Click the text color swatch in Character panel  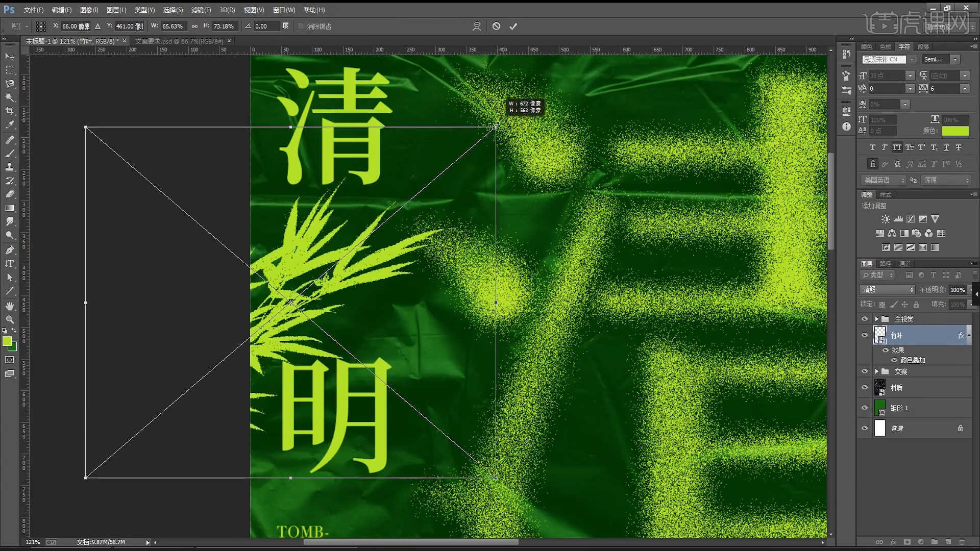coord(955,131)
